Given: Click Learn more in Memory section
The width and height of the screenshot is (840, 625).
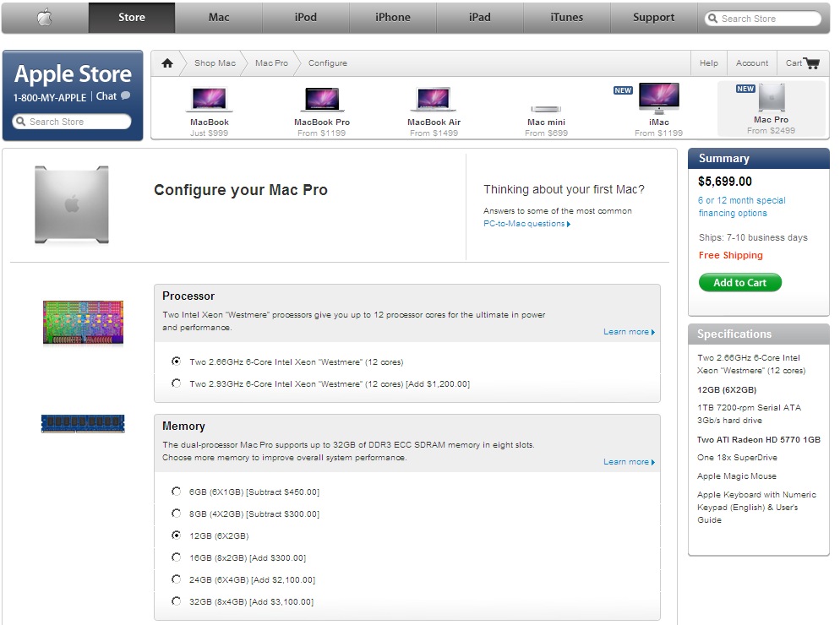Looking at the screenshot, I should click(629, 462).
